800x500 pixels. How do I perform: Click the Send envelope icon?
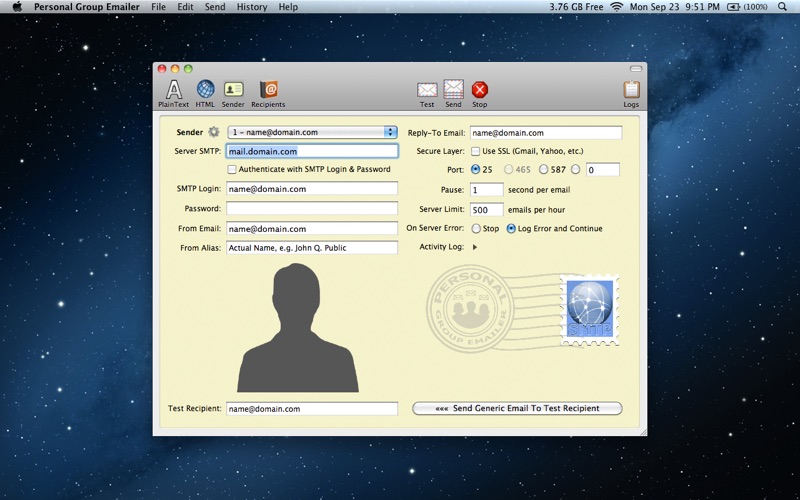tap(453, 89)
